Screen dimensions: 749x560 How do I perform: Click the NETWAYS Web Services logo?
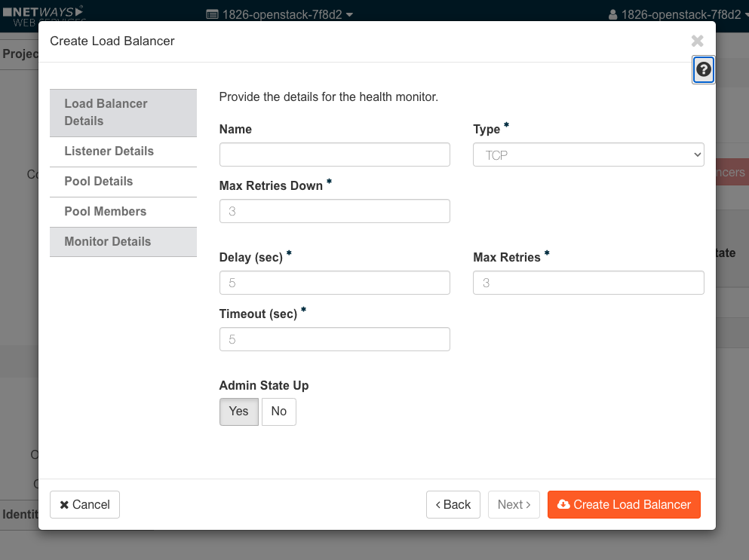tap(44, 14)
